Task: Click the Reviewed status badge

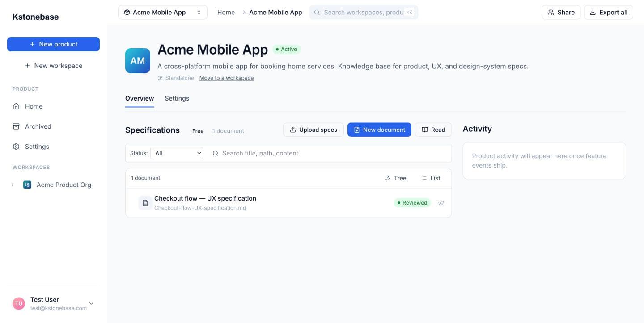Action: (x=412, y=203)
